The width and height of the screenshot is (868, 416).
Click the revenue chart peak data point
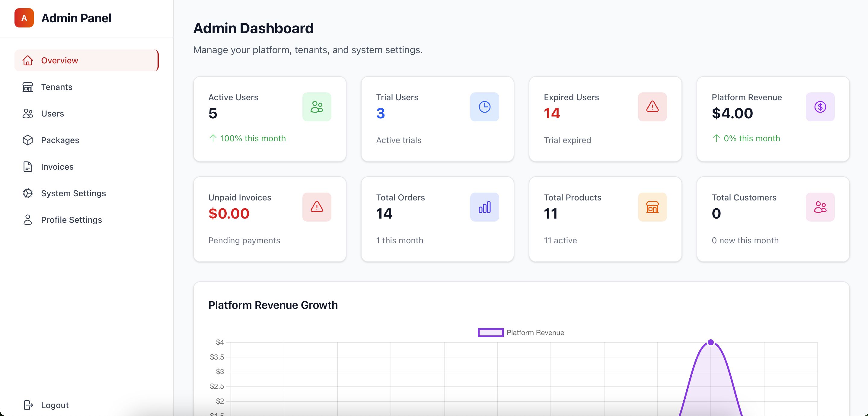point(711,343)
